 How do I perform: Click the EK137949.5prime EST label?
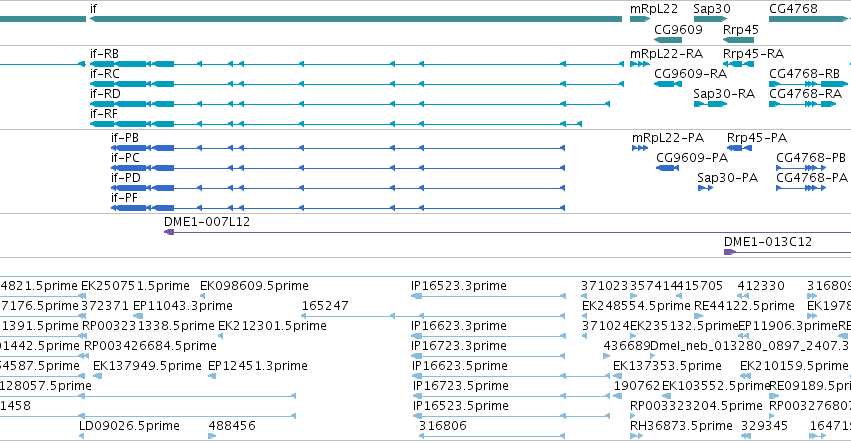[147, 366]
